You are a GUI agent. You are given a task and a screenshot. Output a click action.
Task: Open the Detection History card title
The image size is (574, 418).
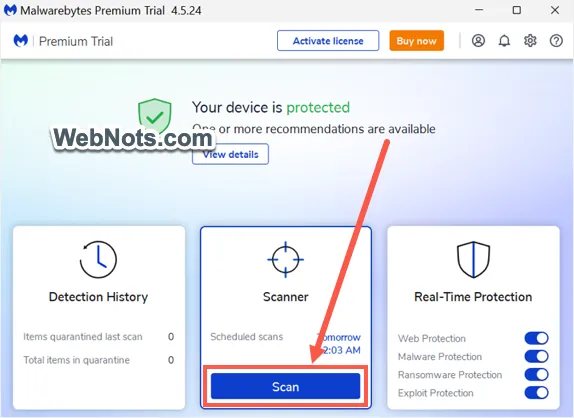(98, 297)
